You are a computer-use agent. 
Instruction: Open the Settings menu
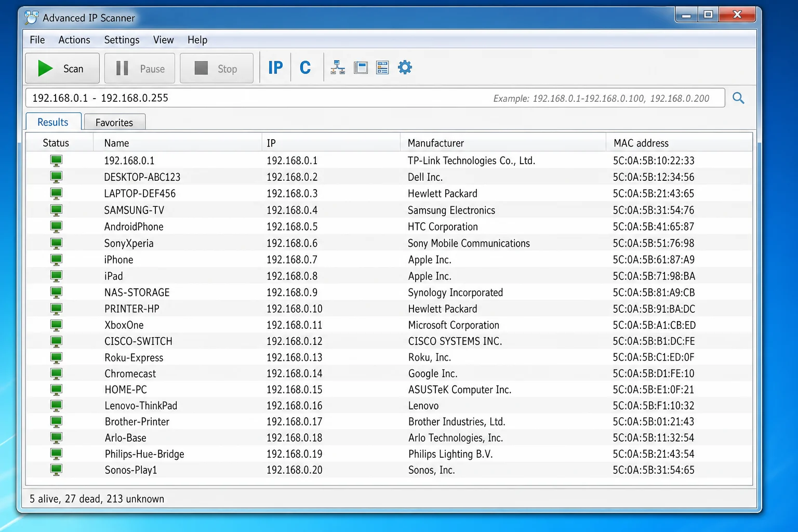pyautogui.click(x=122, y=40)
